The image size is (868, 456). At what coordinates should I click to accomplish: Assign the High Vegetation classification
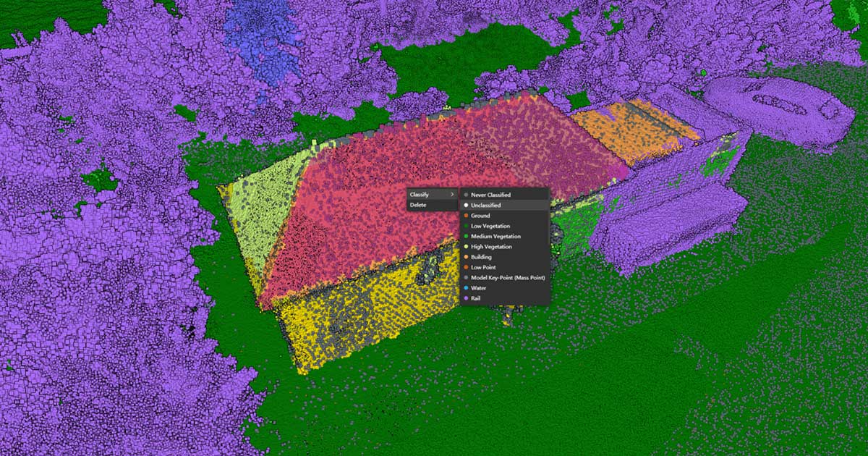click(491, 247)
